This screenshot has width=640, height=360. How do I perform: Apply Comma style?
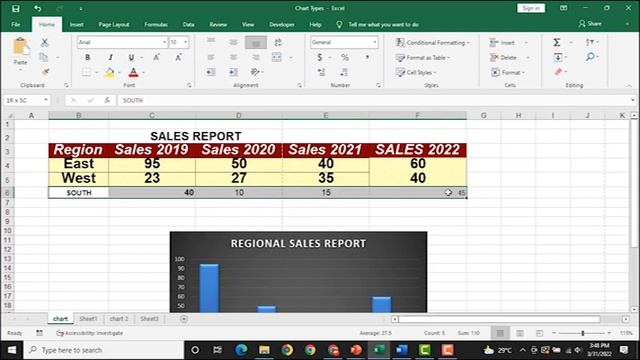pyautogui.click(x=367, y=58)
